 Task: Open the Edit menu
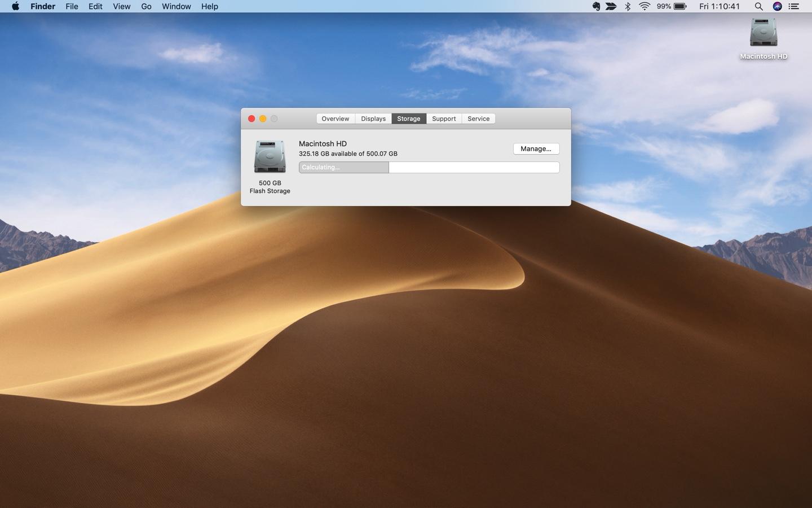coord(95,6)
